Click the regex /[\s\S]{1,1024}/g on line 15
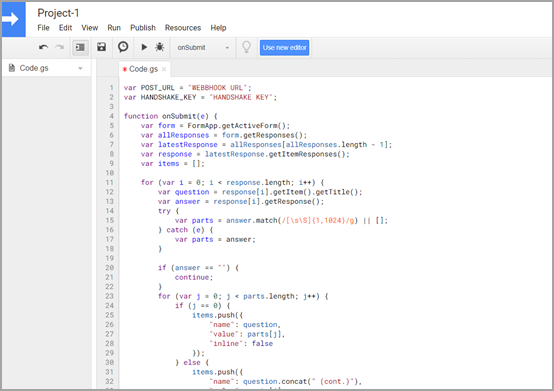The height and width of the screenshot is (391, 554). click(318, 220)
